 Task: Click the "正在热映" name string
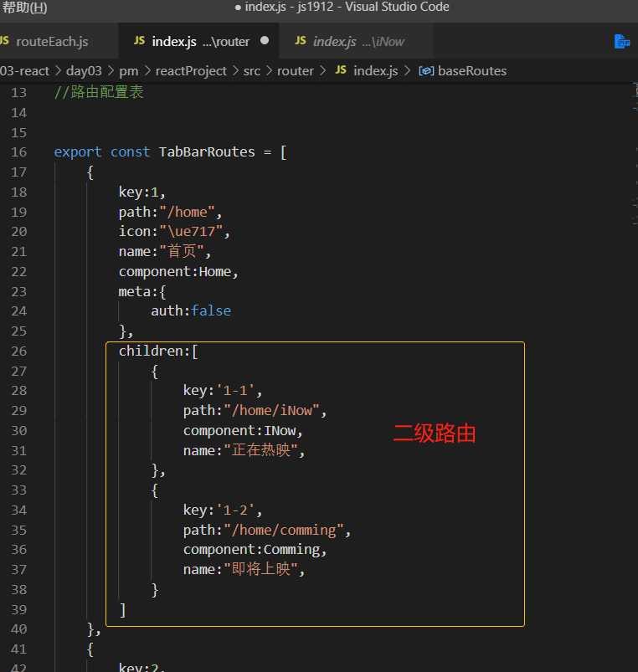(x=260, y=450)
